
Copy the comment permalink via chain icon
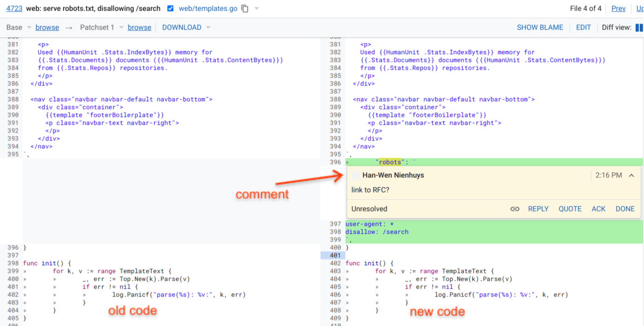point(515,209)
